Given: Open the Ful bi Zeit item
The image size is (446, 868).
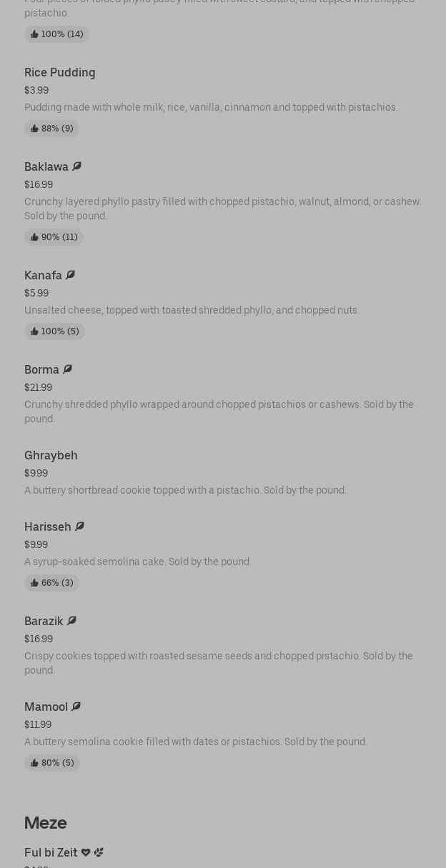Looking at the screenshot, I should (x=50, y=852).
